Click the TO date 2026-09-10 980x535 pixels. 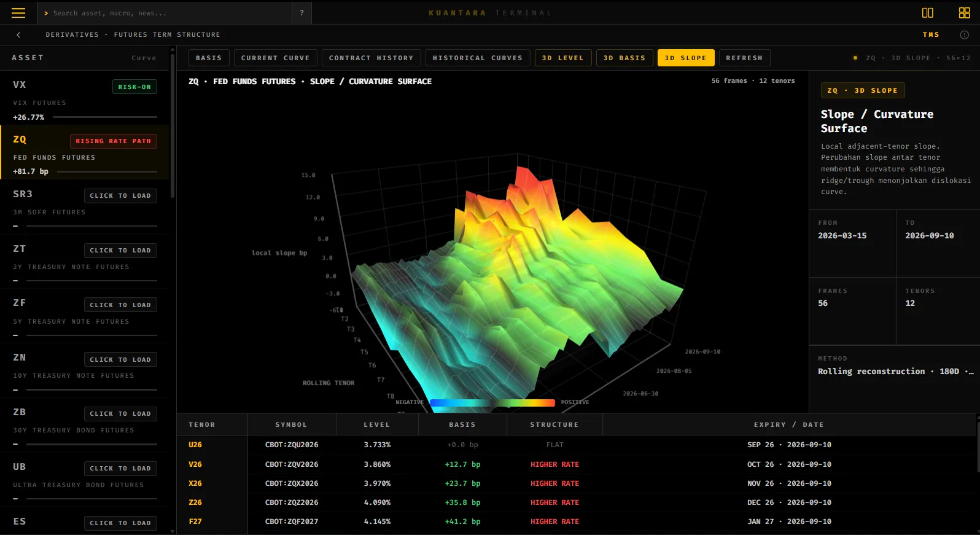tap(930, 236)
